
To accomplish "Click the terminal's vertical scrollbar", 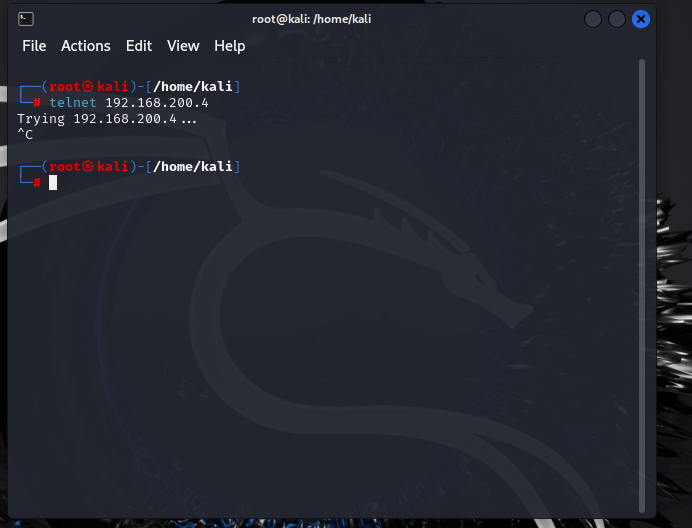I will pos(642,286).
